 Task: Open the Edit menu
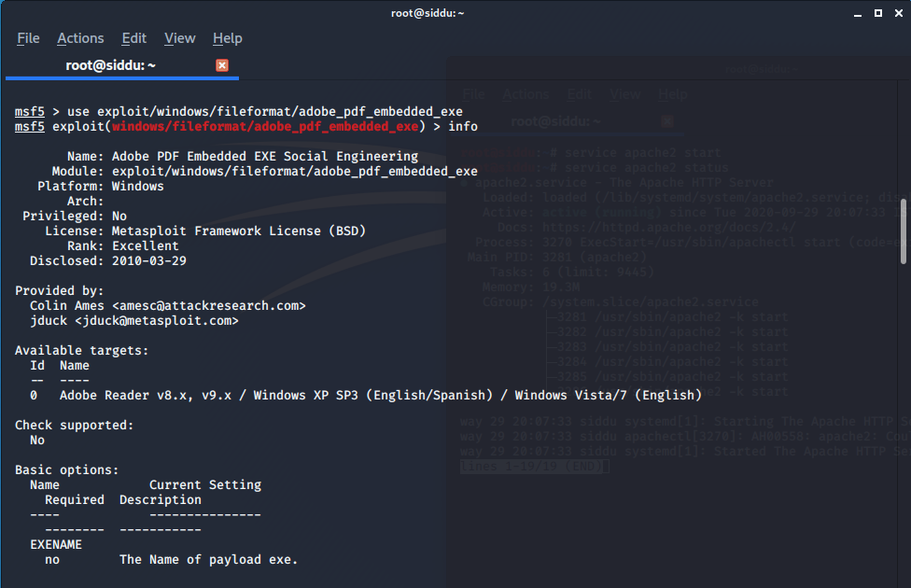pyautogui.click(x=134, y=38)
